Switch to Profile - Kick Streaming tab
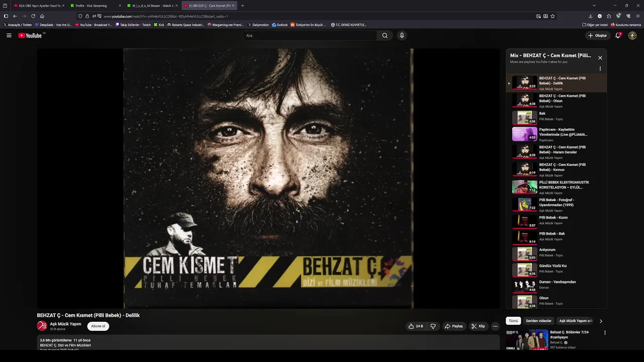Viewport: 644px width, 362px height. pos(95,6)
